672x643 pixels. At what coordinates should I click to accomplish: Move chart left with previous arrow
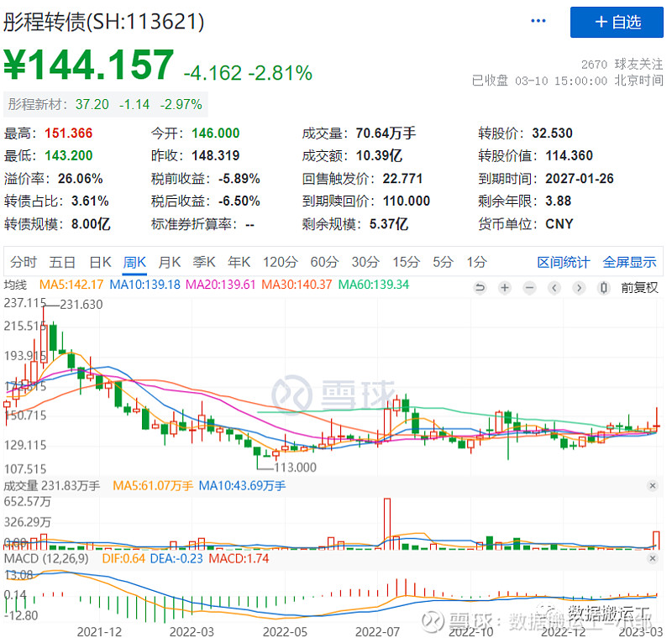(x=554, y=288)
